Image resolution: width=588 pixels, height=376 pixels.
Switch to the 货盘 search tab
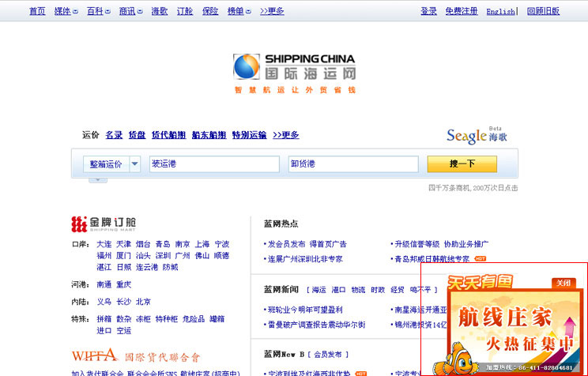[x=137, y=135]
